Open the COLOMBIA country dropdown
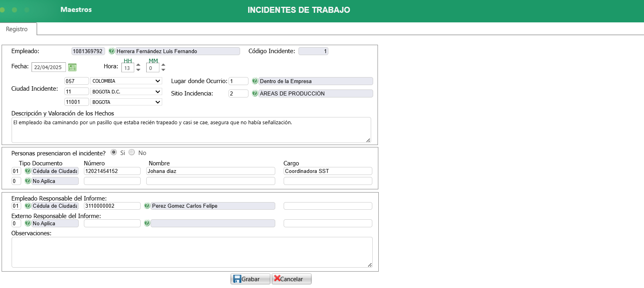 [126, 81]
